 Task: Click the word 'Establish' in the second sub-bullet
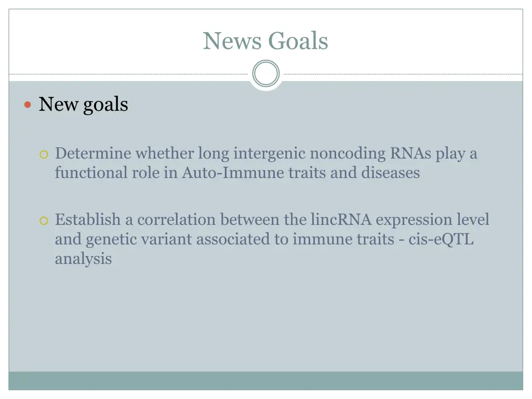(x=88, y=220)
